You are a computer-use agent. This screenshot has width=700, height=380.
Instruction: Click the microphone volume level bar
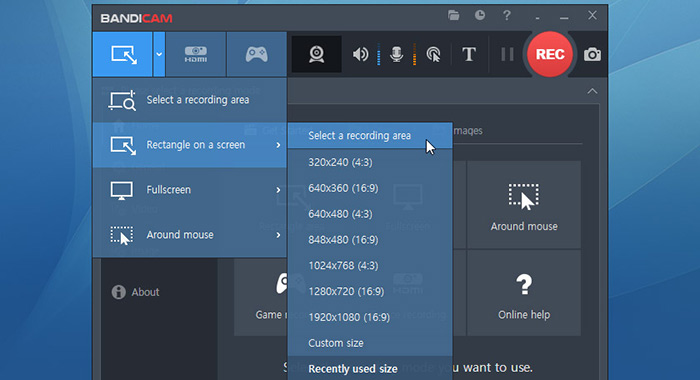pyautogui.click(x=414, y=54)
